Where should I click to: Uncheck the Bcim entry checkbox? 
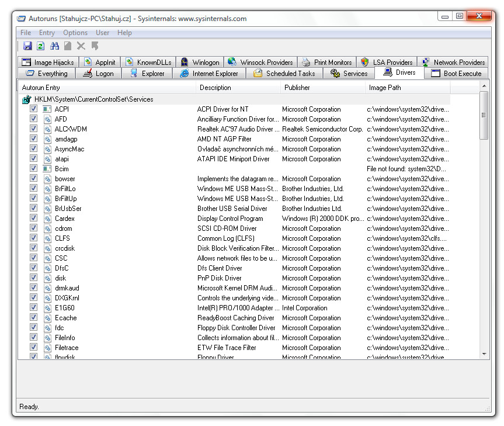coord(33,168)
